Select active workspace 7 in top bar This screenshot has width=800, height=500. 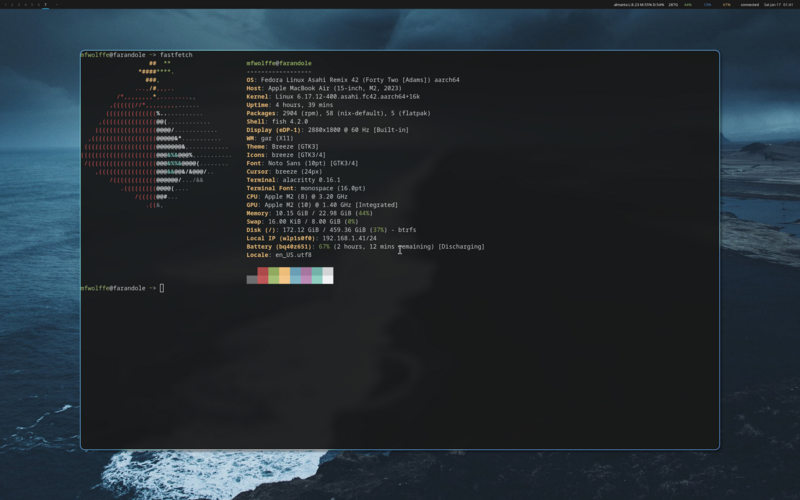(45, 5)
